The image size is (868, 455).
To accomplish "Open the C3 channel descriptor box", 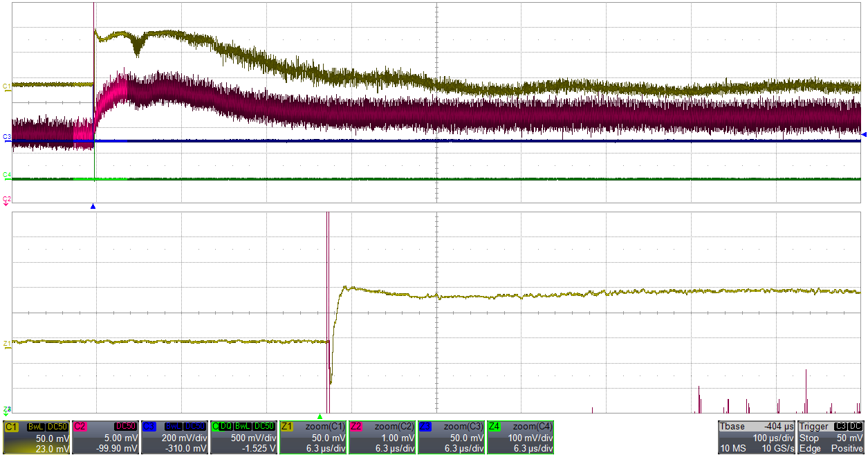I will (175, 437).
